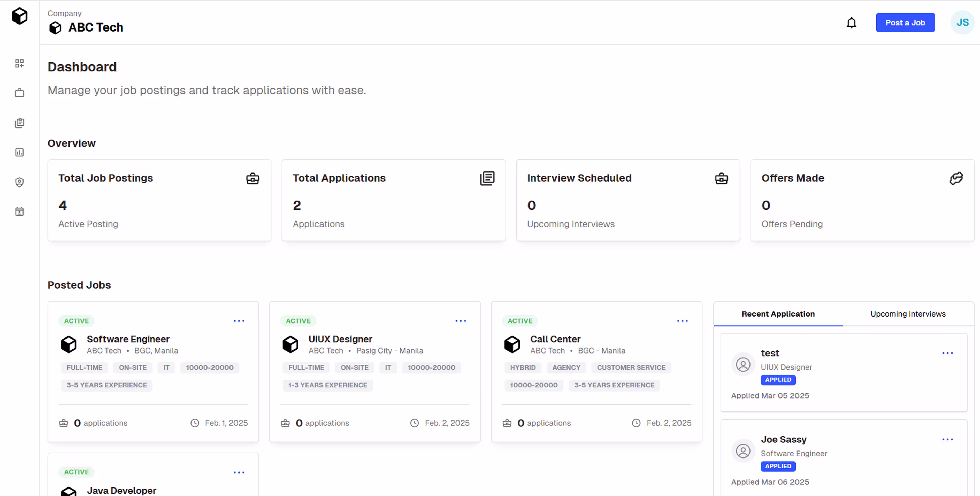This screenshot has width=980, height=496.
Task: Click 1-3 YEARS EXPERIENCE tag on UIUX Designer
Action: (327, 385)
